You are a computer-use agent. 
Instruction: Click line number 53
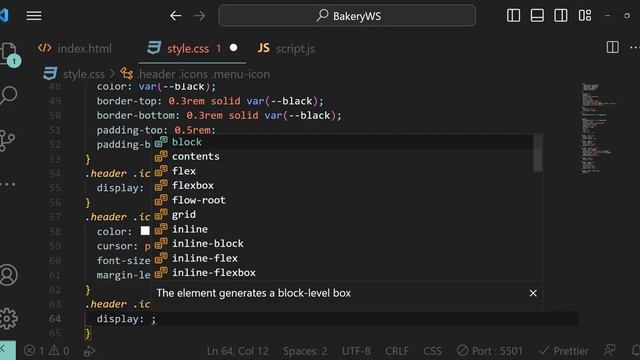(x=55, y=159)
